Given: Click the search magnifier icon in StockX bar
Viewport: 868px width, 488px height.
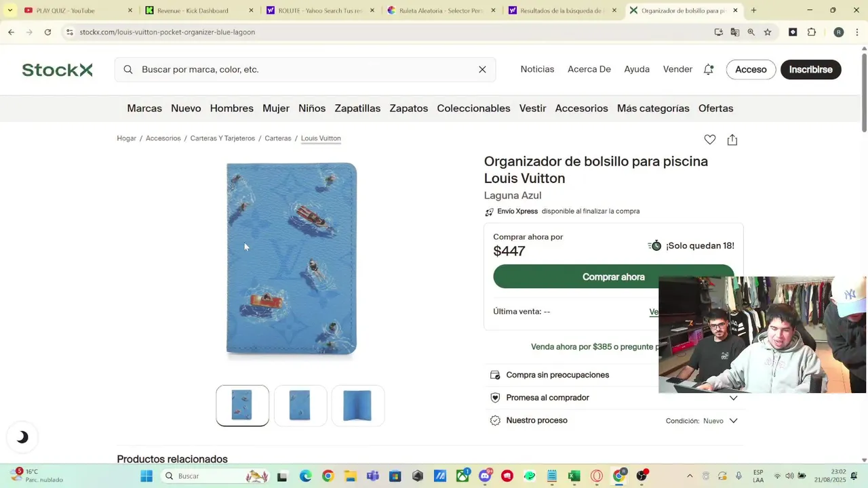Looking at the screenshot, I should coord(128,70).
